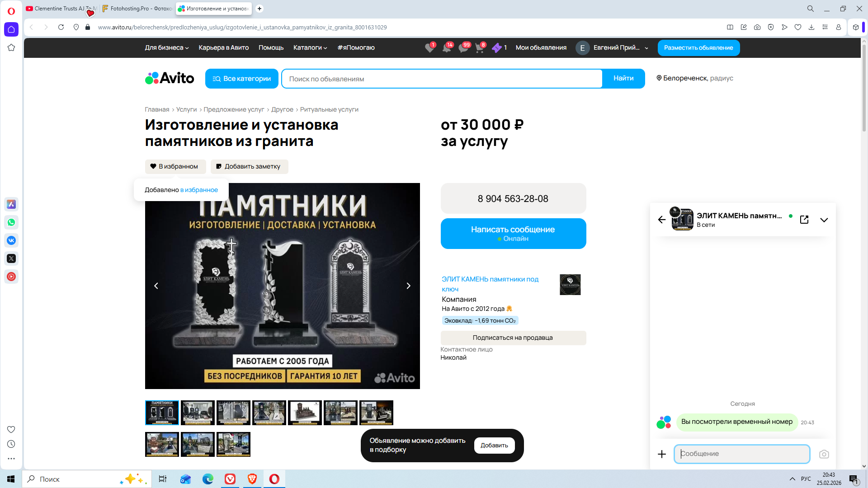Click 'Написать сообщение' button
Image resolution: width=868 pixels, height=488 pixels.
(513, 234)
